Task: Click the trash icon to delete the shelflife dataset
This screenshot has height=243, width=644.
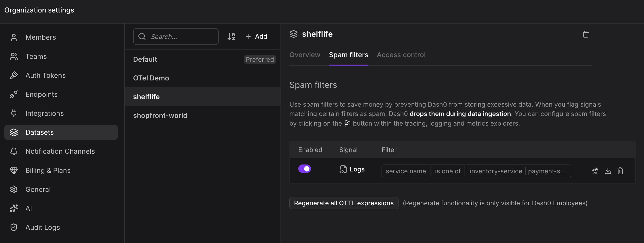Action: [x=586, y=34]
